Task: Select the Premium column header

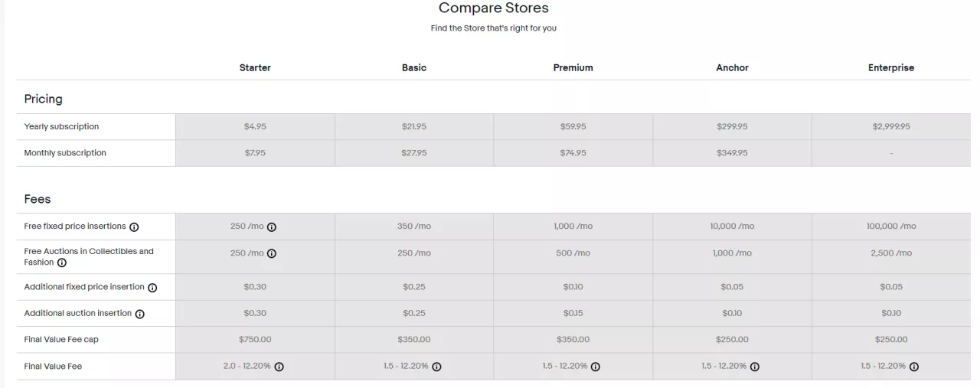Action: tap(573, 67)
